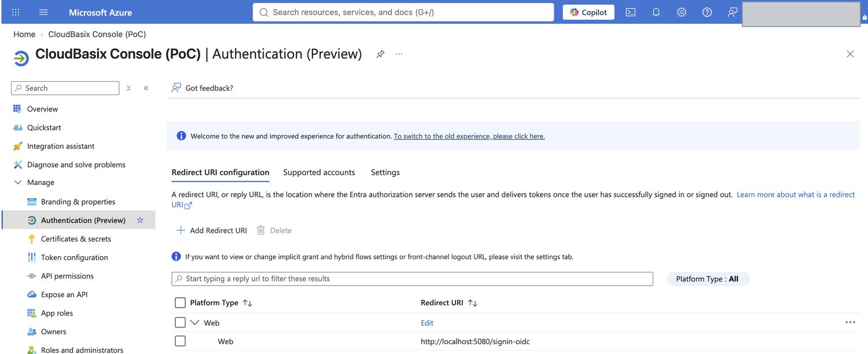Viewport: 868px width, 354px height.
Task: Sort by the Platform Type column
Action: click(x=221, y=302)
